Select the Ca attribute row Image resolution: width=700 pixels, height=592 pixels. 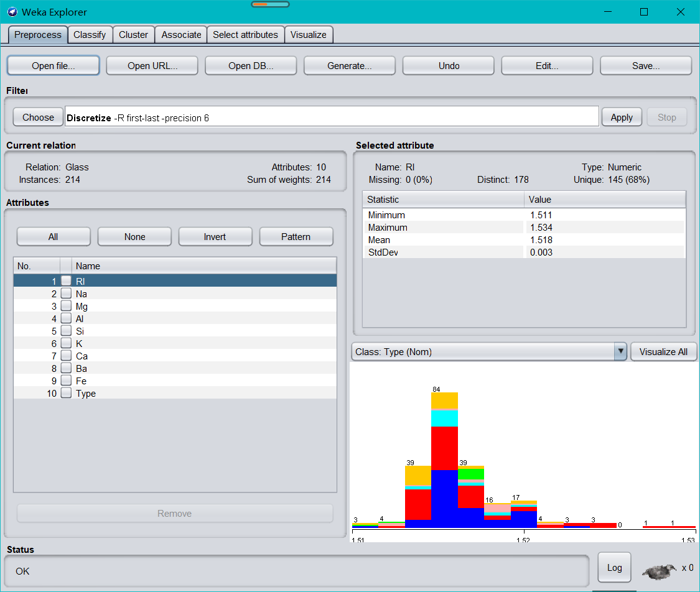(x=175, y=356)
